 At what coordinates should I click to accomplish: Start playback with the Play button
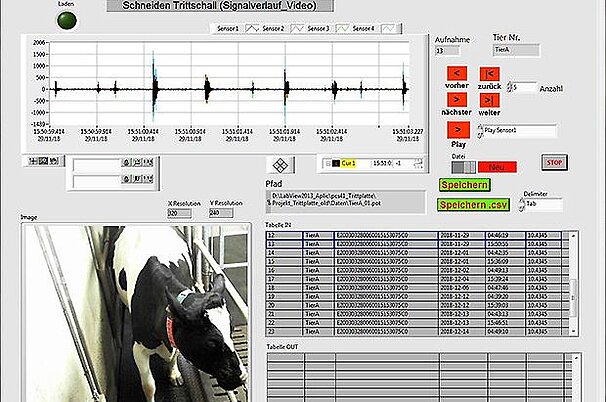click(456, 130)
